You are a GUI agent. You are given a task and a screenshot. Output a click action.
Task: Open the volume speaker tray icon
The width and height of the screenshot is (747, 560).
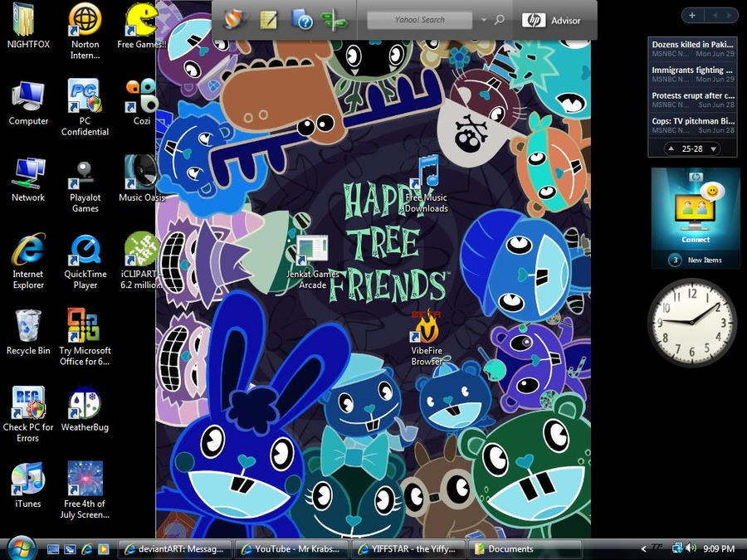click(x=691, y=548)
